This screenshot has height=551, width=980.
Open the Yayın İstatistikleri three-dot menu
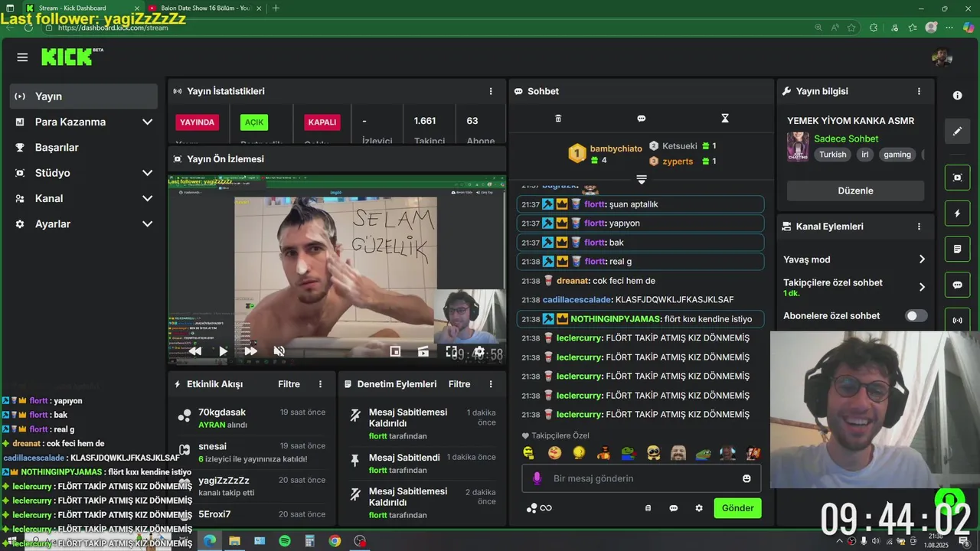(x=491, y=91)
